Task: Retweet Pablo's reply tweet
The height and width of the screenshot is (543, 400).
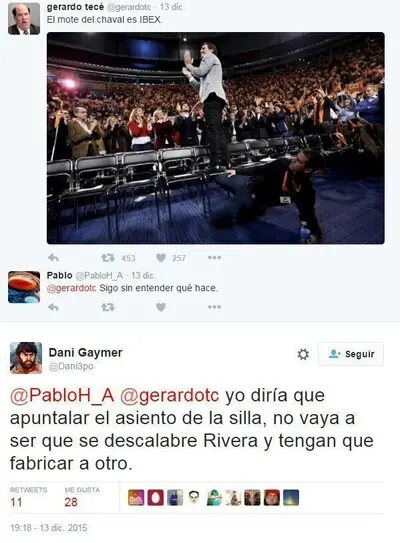Action: tap(108, 307)
